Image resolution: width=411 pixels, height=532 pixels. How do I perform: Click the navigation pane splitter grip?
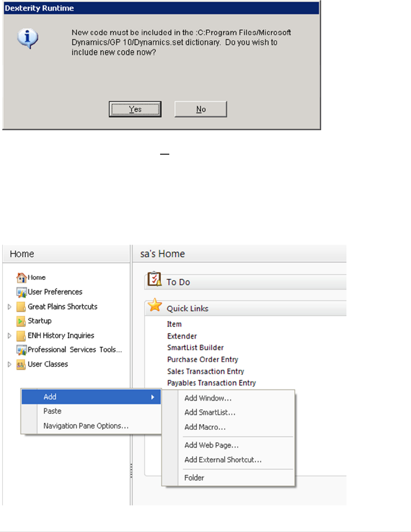pyautogui.click(x=131, y=471)
